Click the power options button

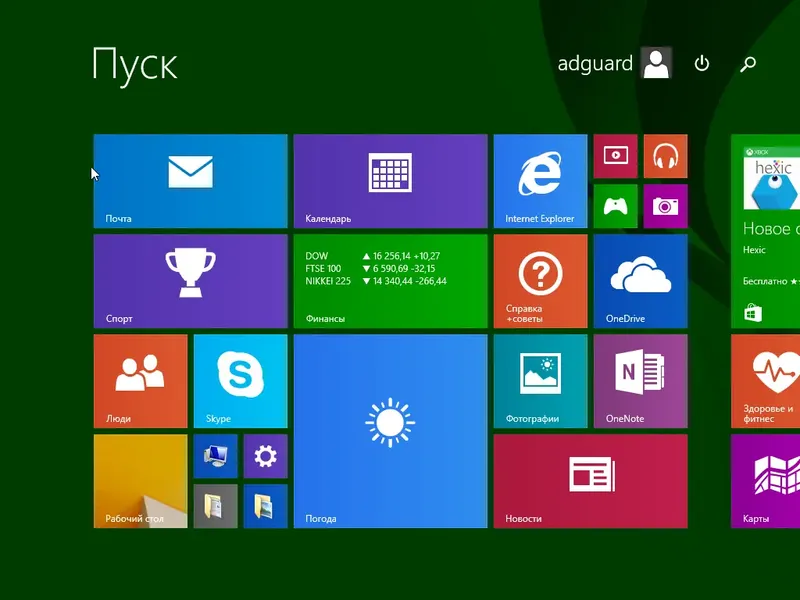(x=702, y=64)
